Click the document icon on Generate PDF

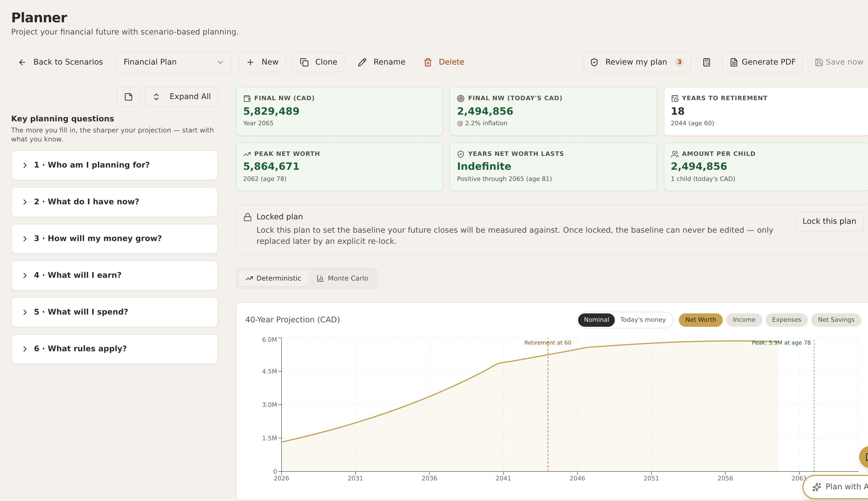point(734,62)
